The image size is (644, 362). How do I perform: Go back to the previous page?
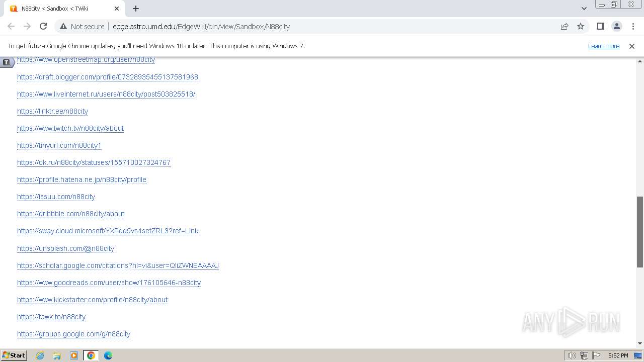11,26
